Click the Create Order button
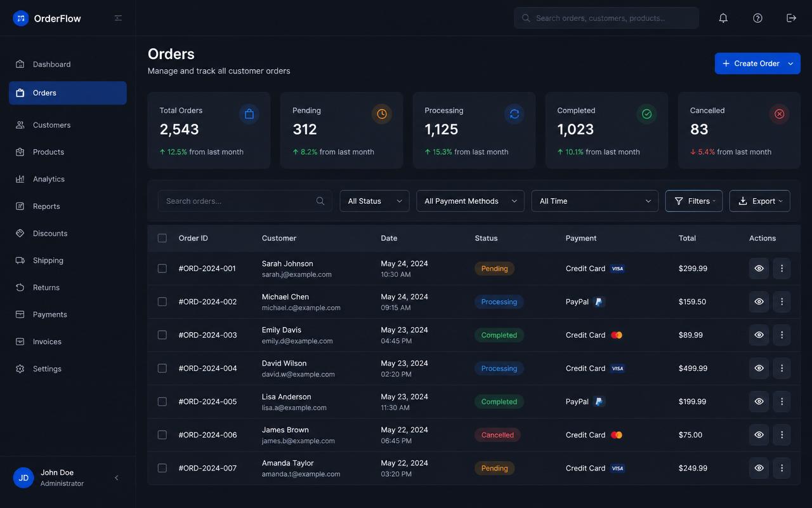This screenshot has width=812, height=508. point(757,63)
